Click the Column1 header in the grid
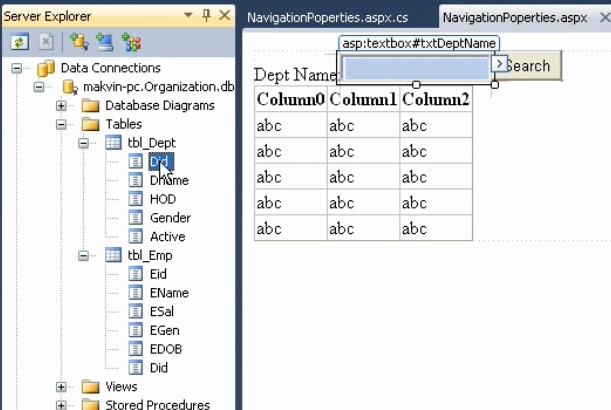This screenshot has width=611, height=410. tap(363, 99)
